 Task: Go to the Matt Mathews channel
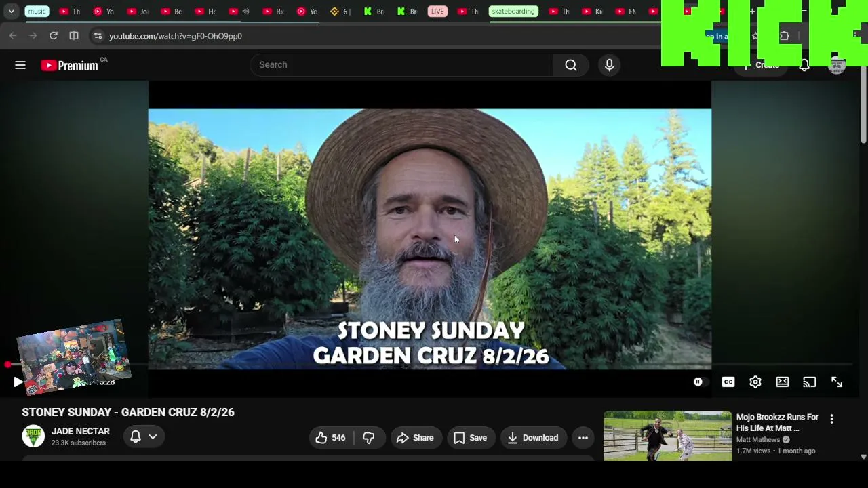[758, 440]
